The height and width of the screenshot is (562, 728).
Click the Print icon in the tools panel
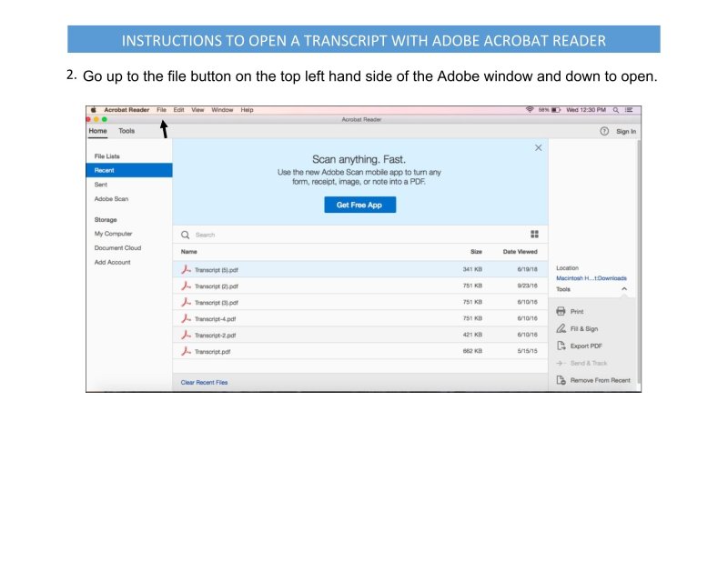561,311
